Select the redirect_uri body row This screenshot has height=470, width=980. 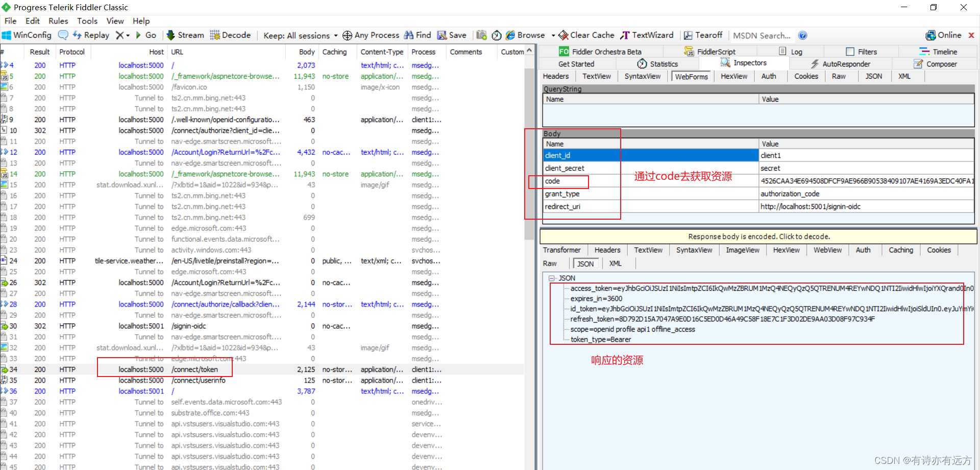(x=758, y=206)
